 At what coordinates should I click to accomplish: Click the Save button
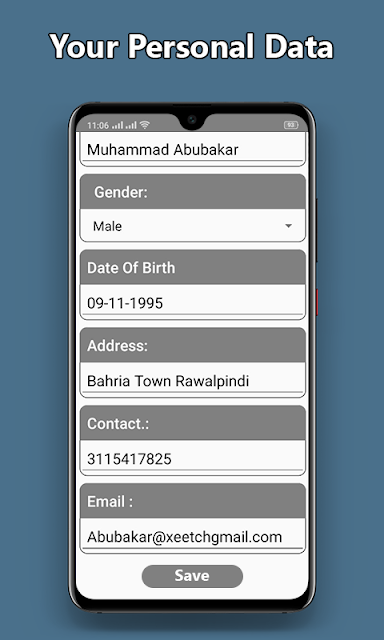point(192,576)
